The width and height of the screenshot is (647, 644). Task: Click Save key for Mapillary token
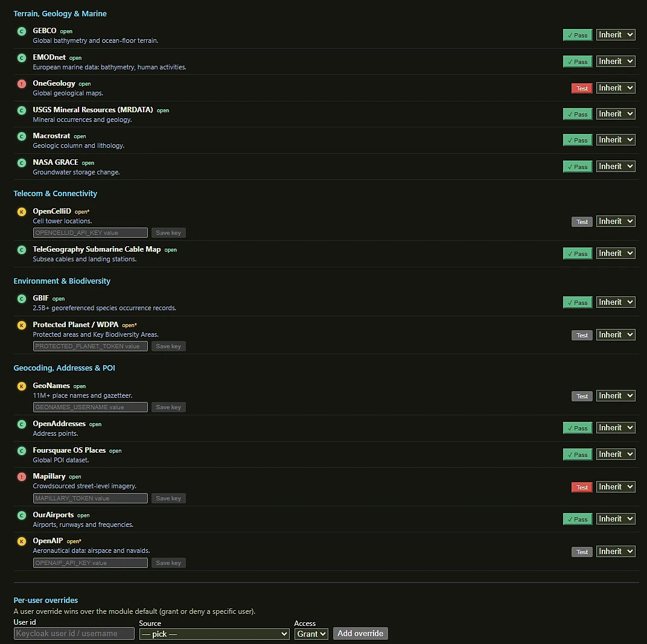[168, 499]
